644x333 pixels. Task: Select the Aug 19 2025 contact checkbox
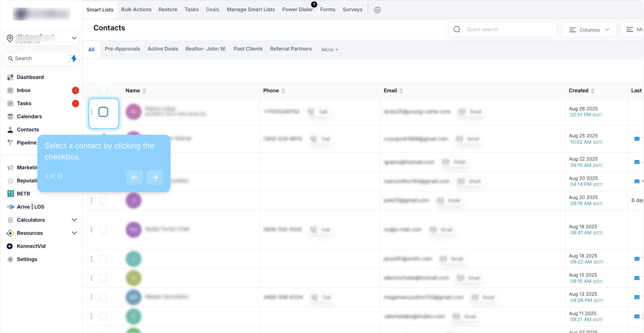pyautogui.click(x=103, y=230)
